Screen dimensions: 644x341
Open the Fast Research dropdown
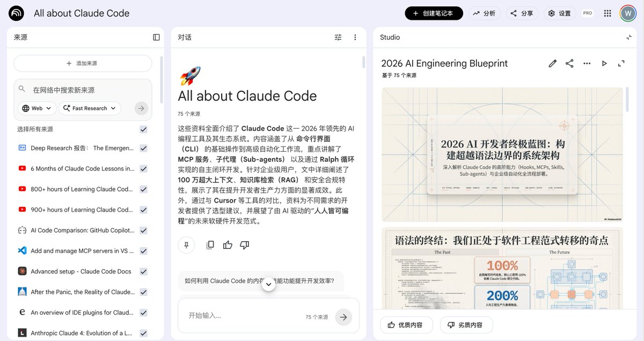coord(90,108)
